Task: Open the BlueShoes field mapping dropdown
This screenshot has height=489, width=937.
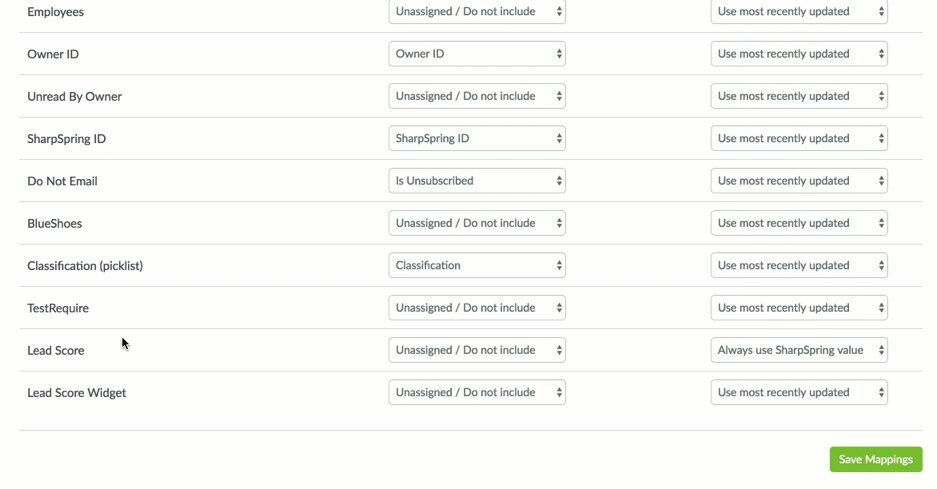Action: pos(477,223)
